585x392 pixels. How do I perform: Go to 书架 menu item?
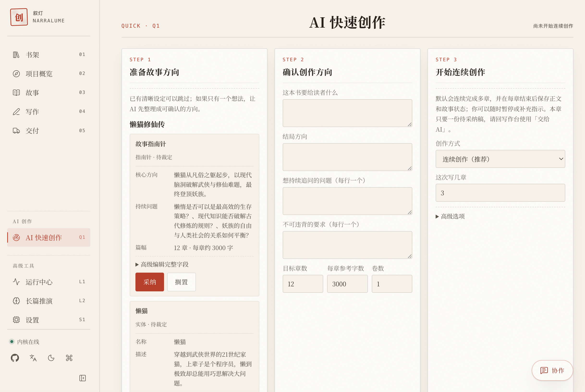49,55
